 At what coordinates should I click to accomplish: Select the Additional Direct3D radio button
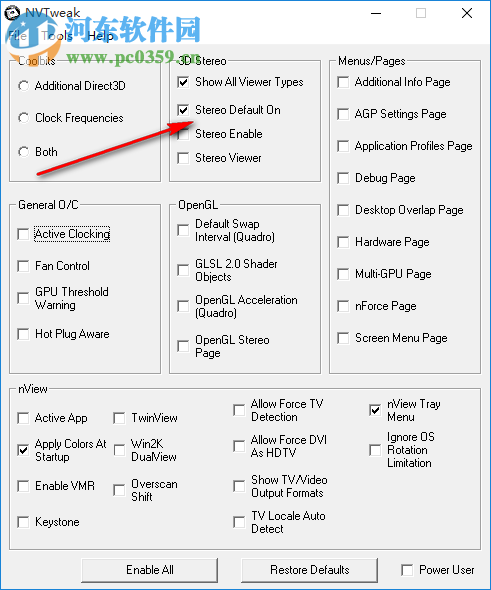point(23,86)
